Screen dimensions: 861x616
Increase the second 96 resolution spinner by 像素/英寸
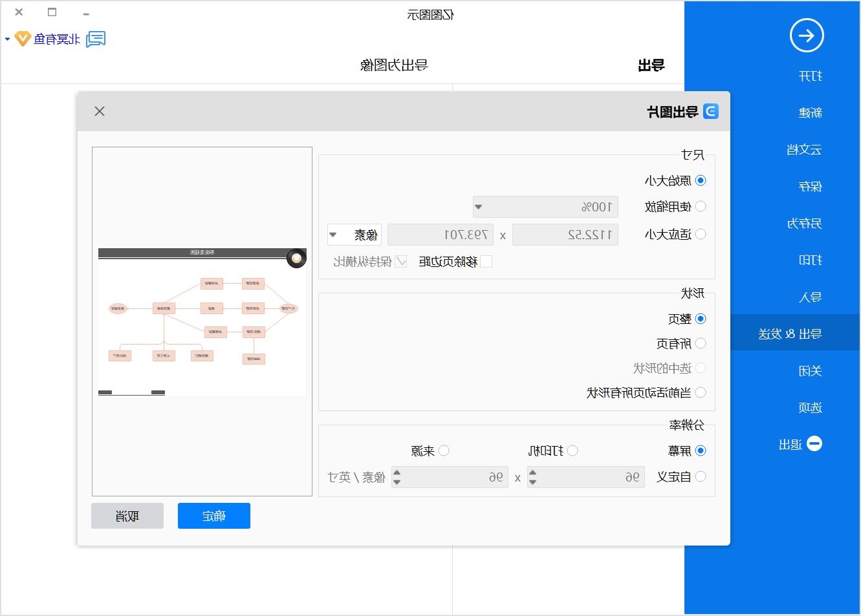click(x=397, y=473)
